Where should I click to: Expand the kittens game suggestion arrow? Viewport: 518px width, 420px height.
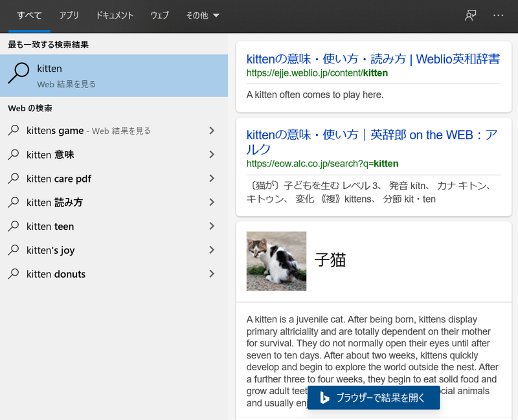[212, 131]
